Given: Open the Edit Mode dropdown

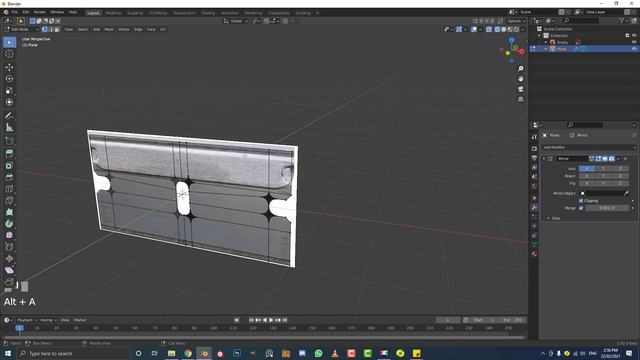Looking at the screenshot, I should coord(22,29).
